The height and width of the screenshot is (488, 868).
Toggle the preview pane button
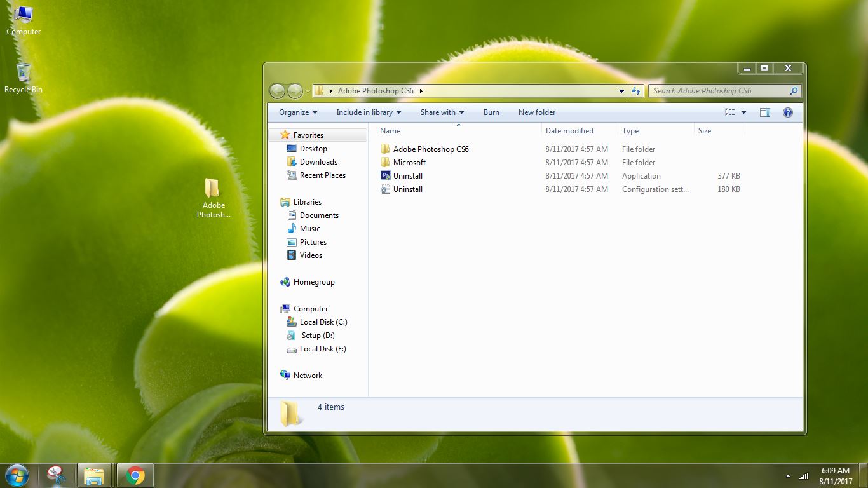coord(765,112)
